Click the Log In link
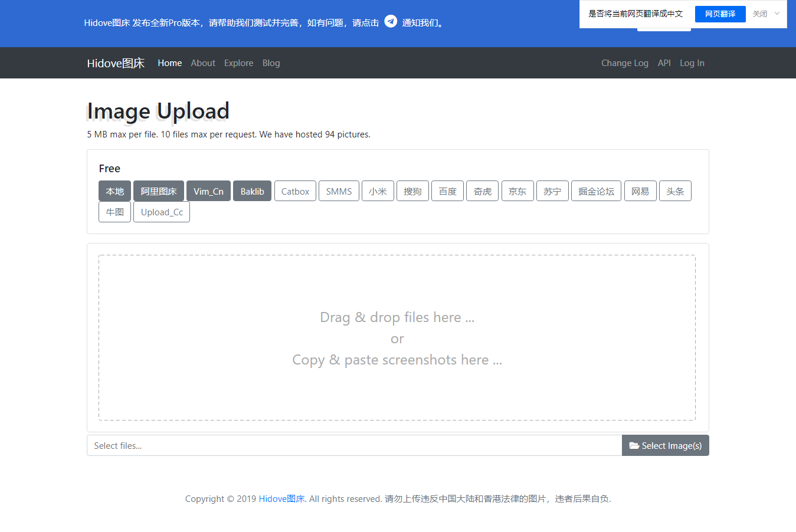The width and height of the screenshot is (796, 532). 692,63
